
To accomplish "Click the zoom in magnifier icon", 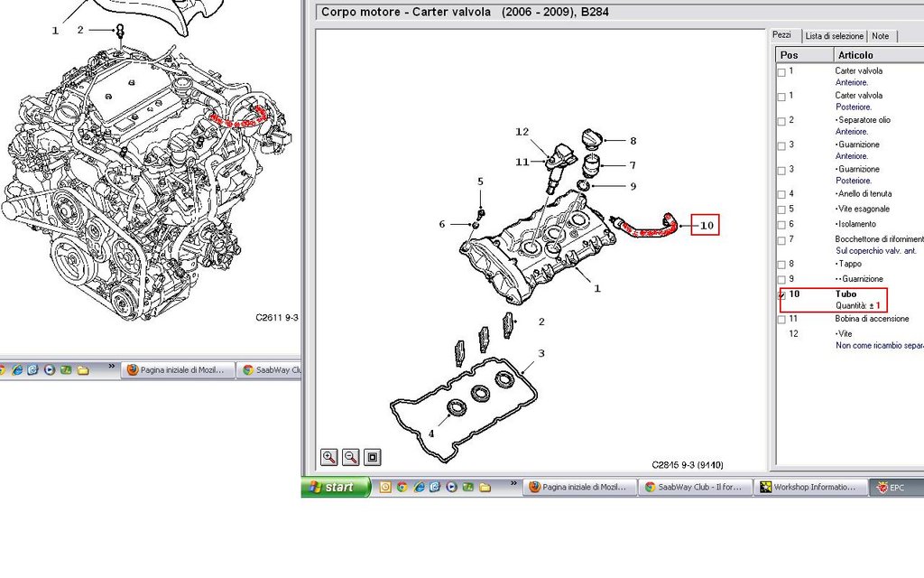I will tap(328, 456).
